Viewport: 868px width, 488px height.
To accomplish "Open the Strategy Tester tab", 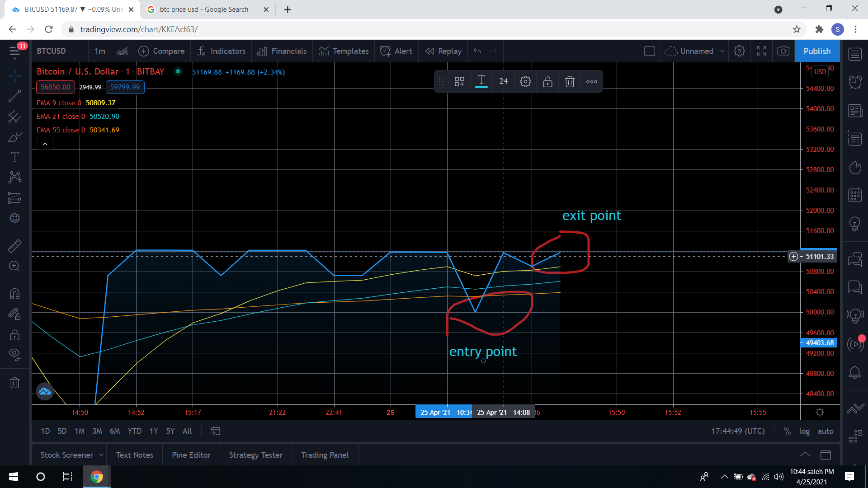I will [x=255, y=455].
